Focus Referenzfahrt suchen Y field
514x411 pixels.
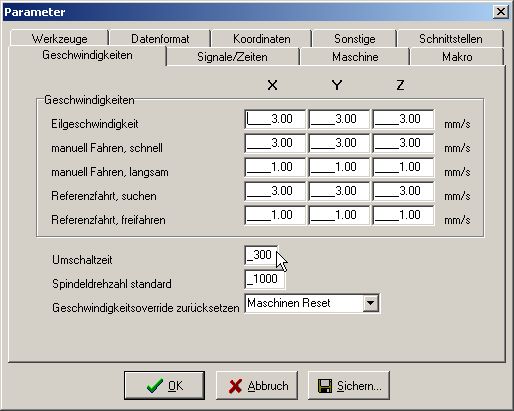pyautogui.click(x=339, y=191)
